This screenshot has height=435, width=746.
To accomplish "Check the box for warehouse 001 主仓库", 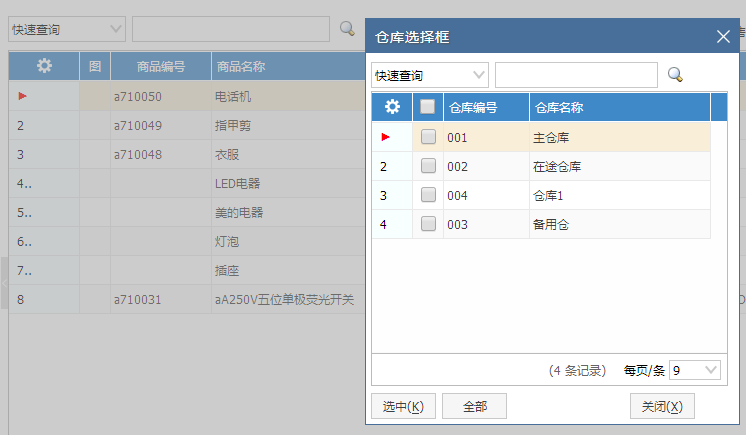I will pyautogui.click(x=428, y=137).
